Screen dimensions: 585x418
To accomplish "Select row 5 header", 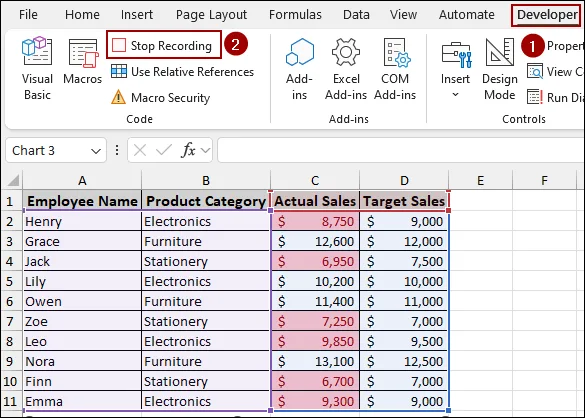I will [11, 281].
